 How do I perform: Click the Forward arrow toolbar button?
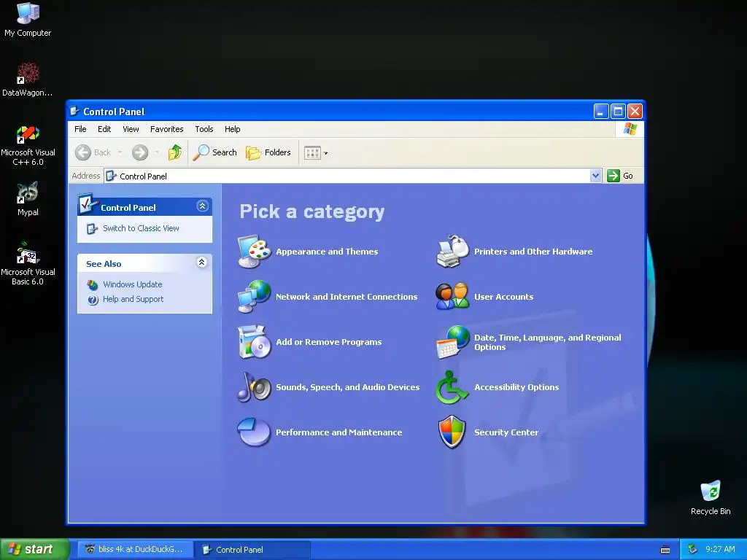(140, 152)
